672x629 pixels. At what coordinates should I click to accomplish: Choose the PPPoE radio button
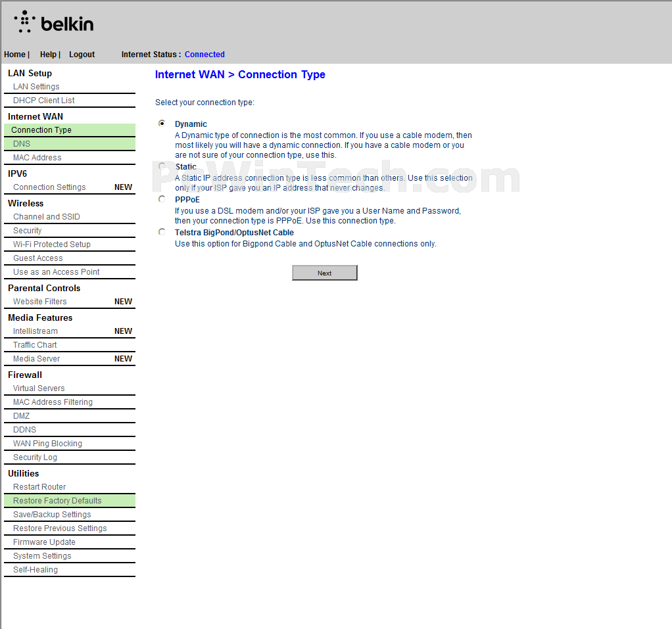[162, 198]
